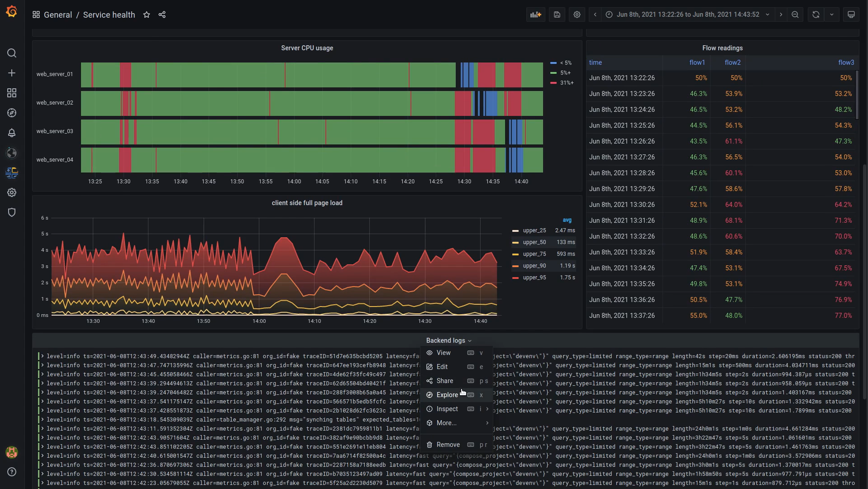Screen dimensions: 868x489
Task: Open the Search icon in sidebar
Action: pos(12,53)
